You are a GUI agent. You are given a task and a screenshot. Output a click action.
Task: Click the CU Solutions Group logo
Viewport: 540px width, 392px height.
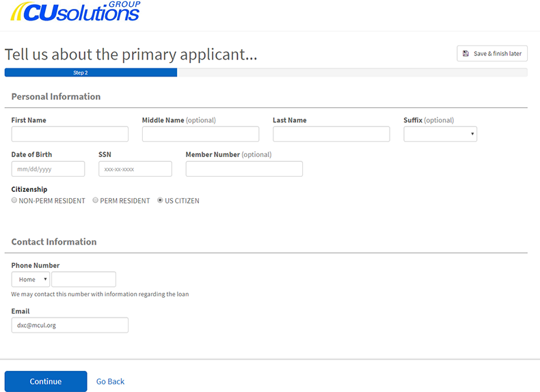click(75, 12)
